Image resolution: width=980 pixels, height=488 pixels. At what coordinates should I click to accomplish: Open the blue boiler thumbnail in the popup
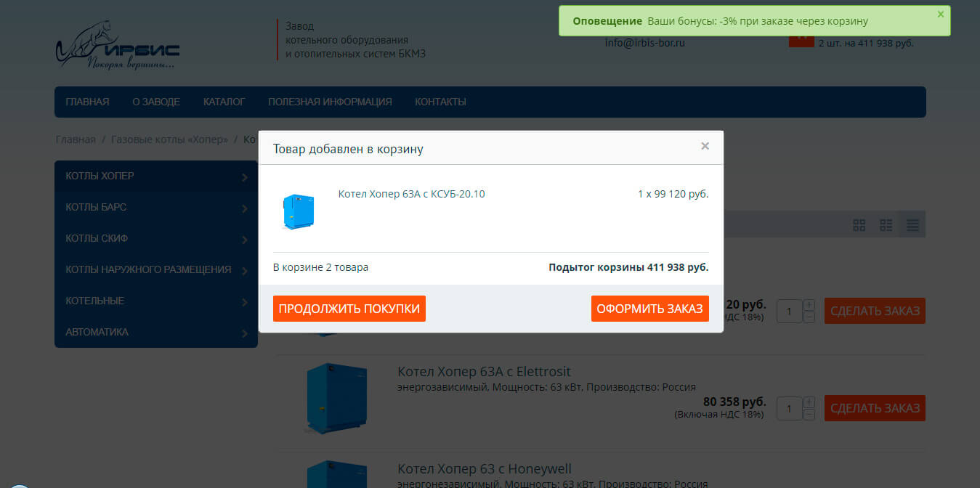pos(299,211)
